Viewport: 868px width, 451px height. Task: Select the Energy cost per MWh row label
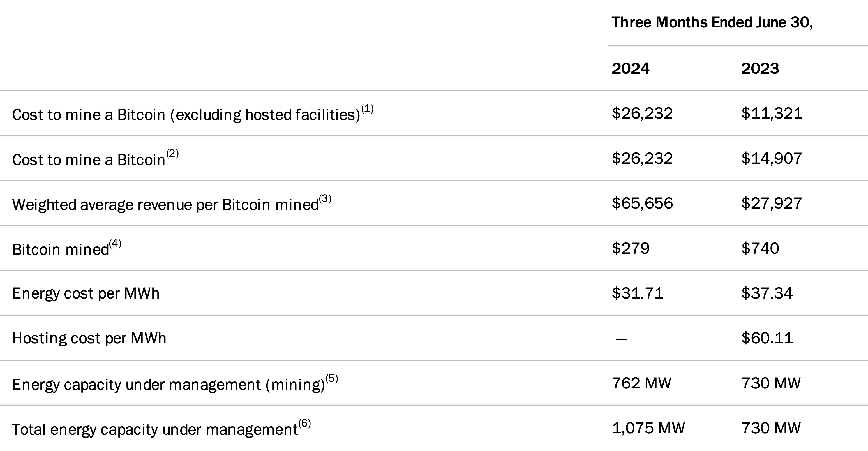pos(86,294)
